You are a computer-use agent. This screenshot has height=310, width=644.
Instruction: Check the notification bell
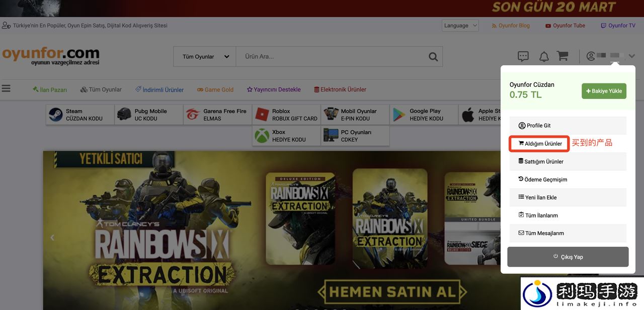[544, 56]
